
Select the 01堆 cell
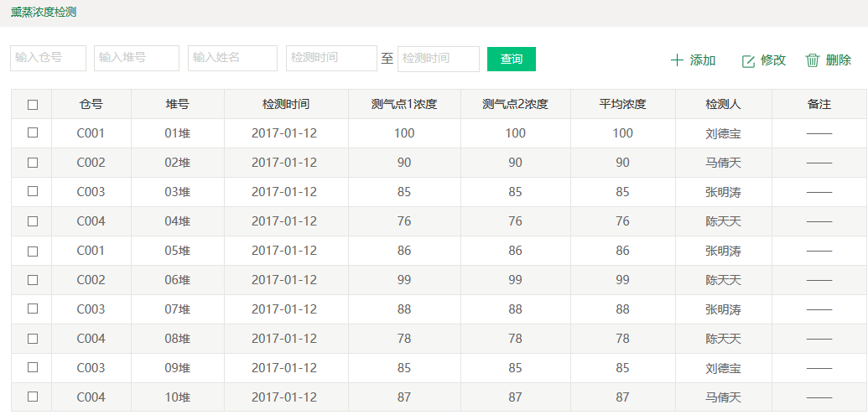(x=178, y=133)
